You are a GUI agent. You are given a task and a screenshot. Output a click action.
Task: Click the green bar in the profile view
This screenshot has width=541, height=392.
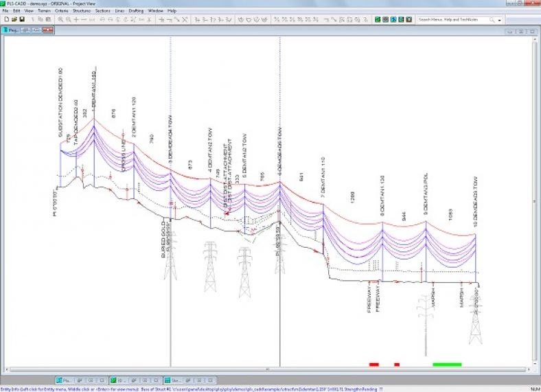pos(447,365)
